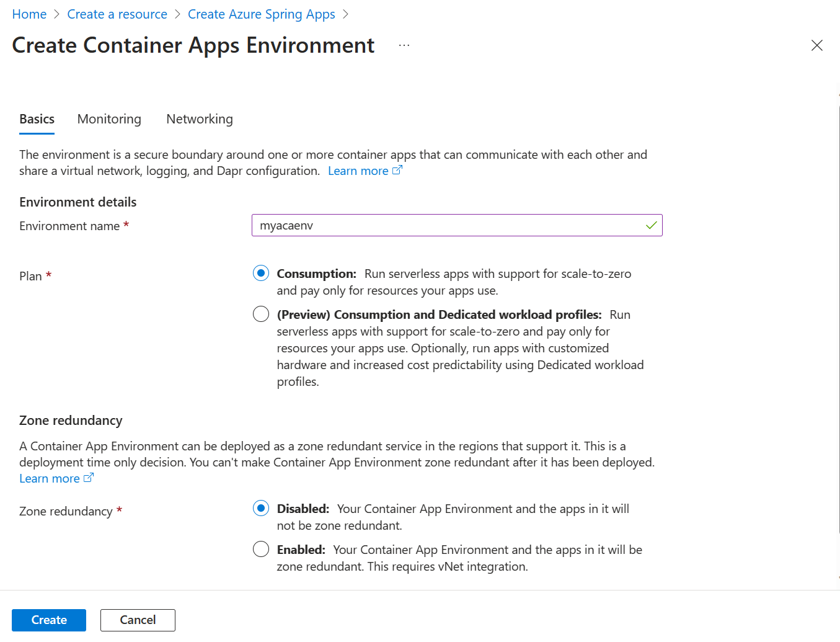Viewport: 840px width, 642px height.
Task: Open the environment description Learn more link
Action: [x=358, y=171]
